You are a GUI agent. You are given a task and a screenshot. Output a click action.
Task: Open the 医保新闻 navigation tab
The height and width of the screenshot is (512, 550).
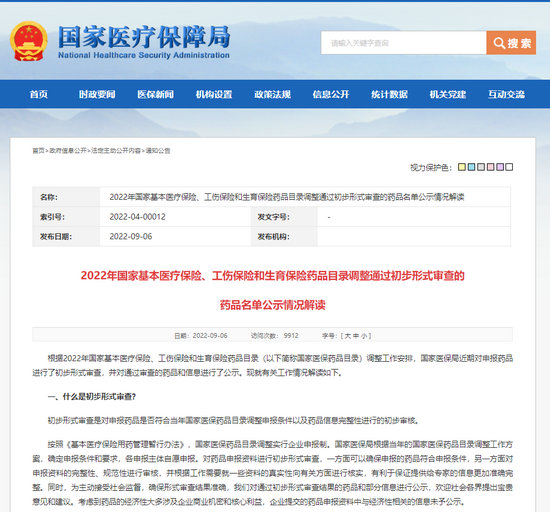click(155, 94)
